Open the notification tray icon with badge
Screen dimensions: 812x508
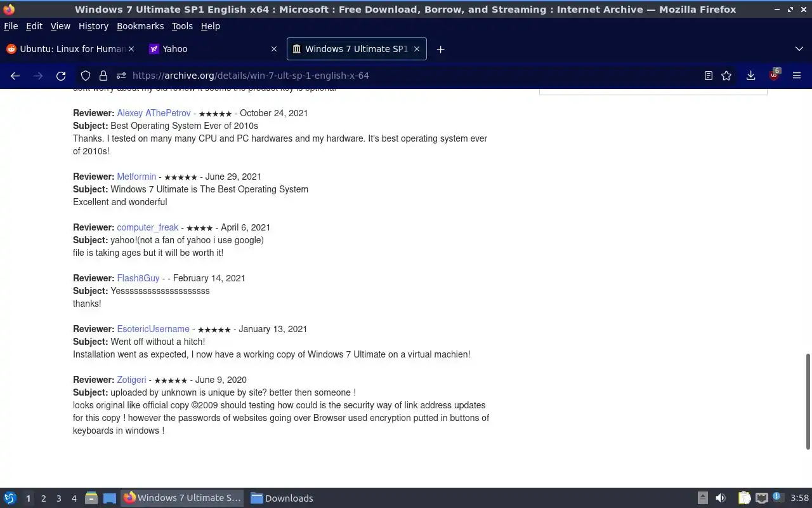[x=778, y=498]
